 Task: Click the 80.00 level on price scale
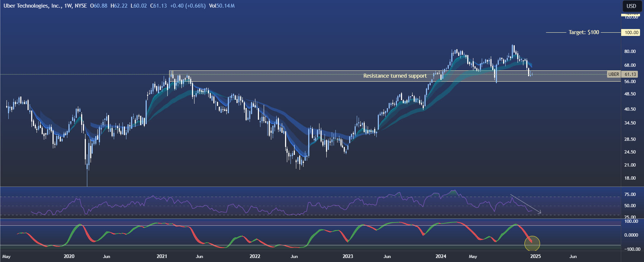tap(630, 52)
